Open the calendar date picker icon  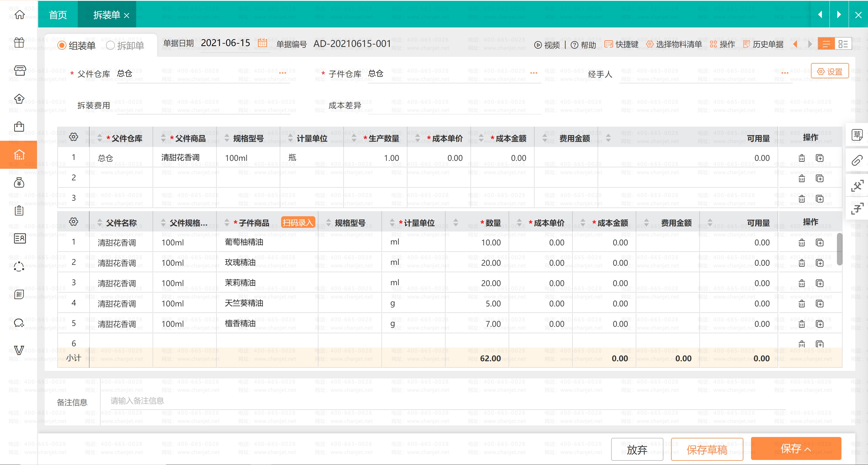(x=262, y=43)
